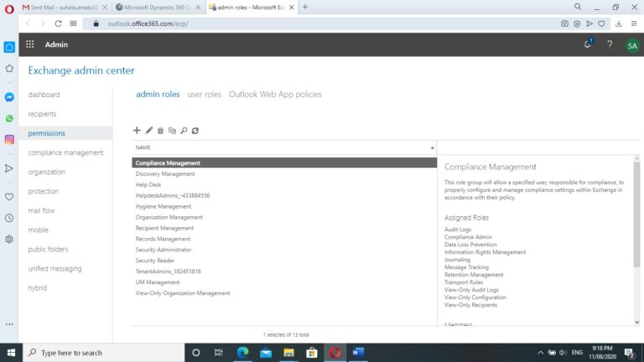Select the Hygiene Management role group
Image resolution: width=644 pixels, height=362 pixels.
coord(284,206)
